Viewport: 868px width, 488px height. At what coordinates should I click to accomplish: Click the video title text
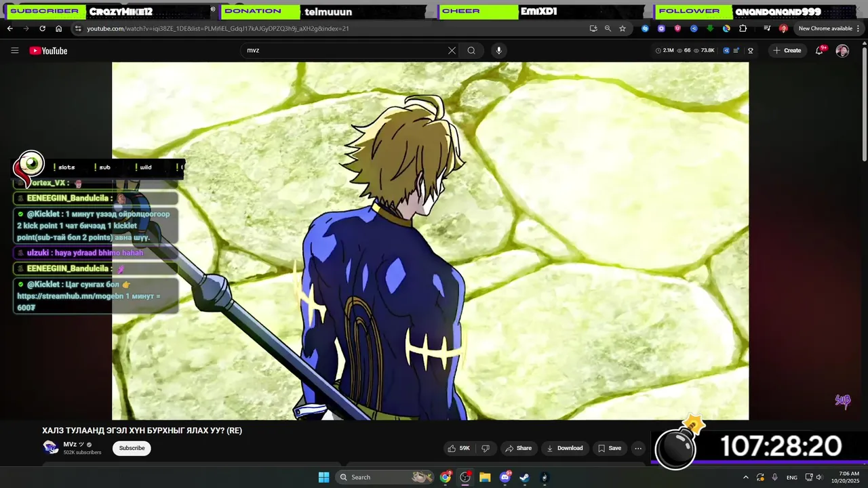coord(142,430)
